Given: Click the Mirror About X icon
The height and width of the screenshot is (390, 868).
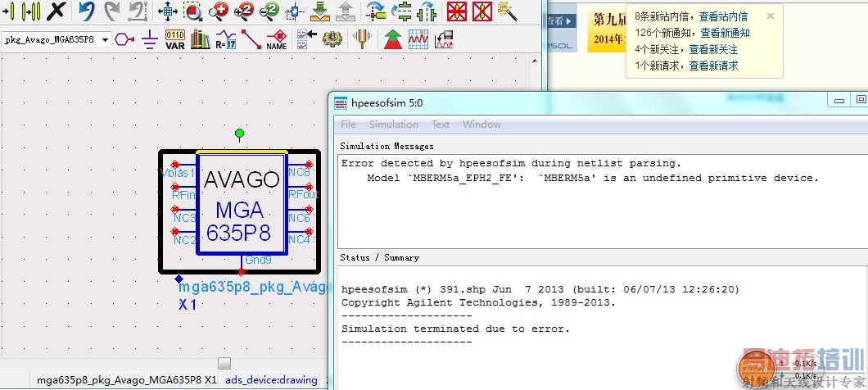Looking at the screenshot, I should [402, 11].
